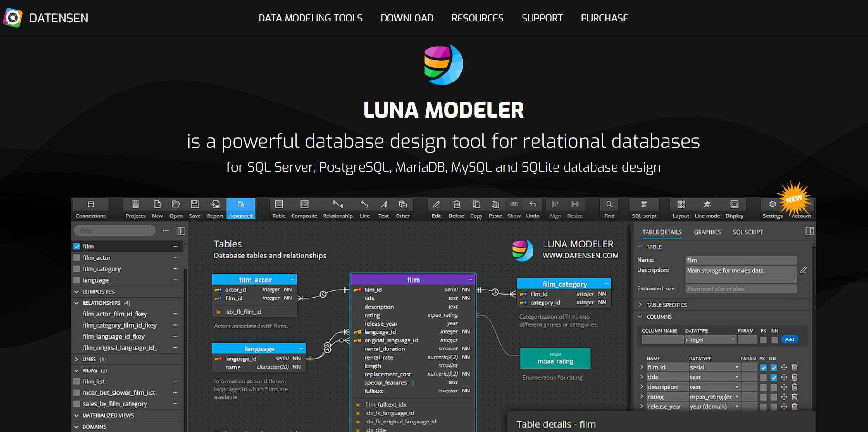
Task: Expand TABLE SPECIFICS section
Action: (640, 305)
